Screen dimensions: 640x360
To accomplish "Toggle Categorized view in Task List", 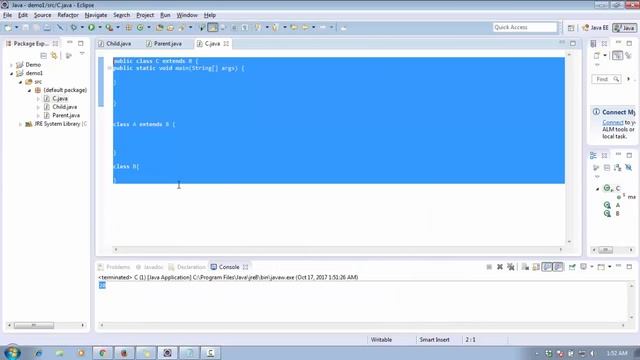I will pyautogui.click(x=617, y=56).
